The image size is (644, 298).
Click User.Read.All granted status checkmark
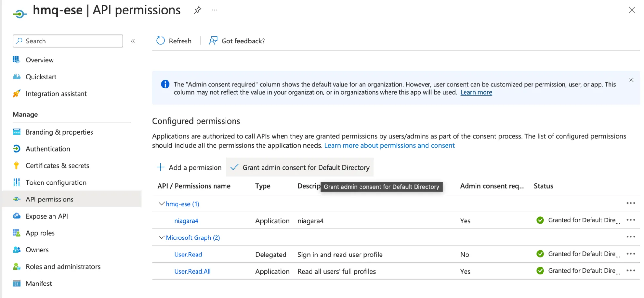(540, 271)
